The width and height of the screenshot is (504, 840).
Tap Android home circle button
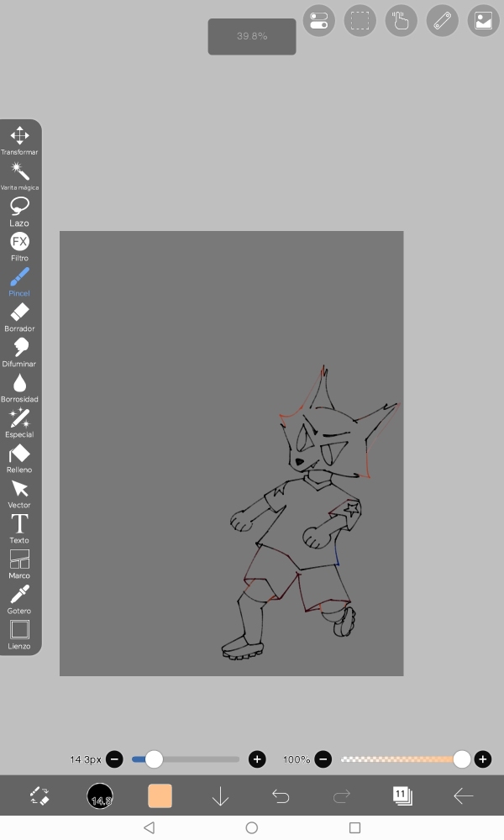point(252,827)
